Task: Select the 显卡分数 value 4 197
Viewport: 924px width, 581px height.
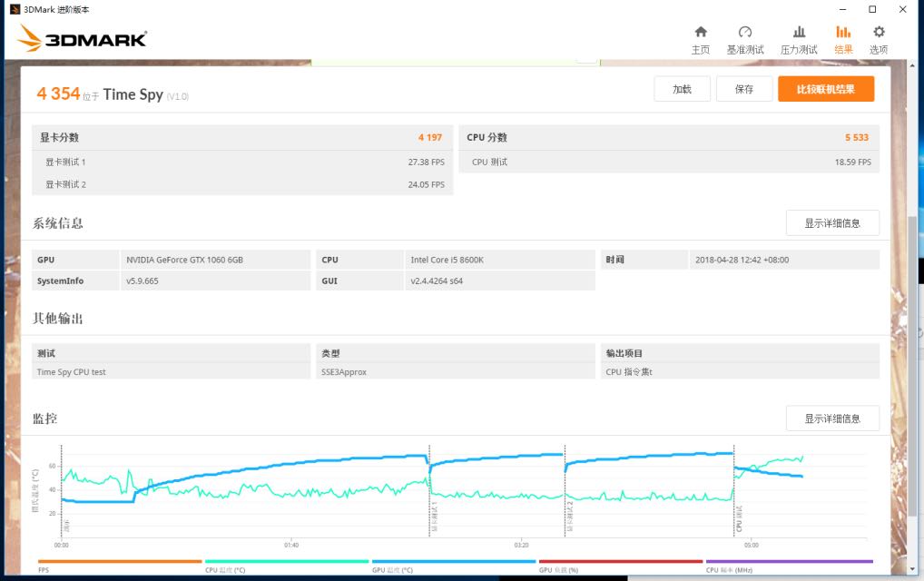Action: coord(430,137)
